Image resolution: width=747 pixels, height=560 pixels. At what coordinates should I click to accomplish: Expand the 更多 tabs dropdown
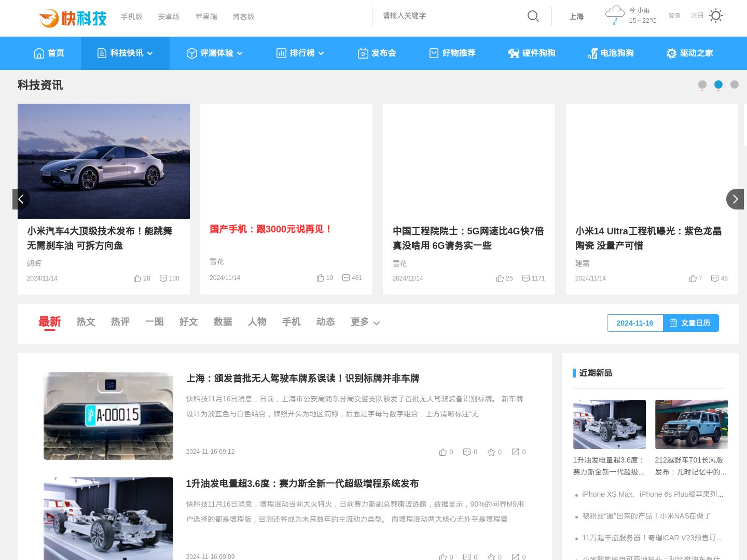(x=365, y=322)
